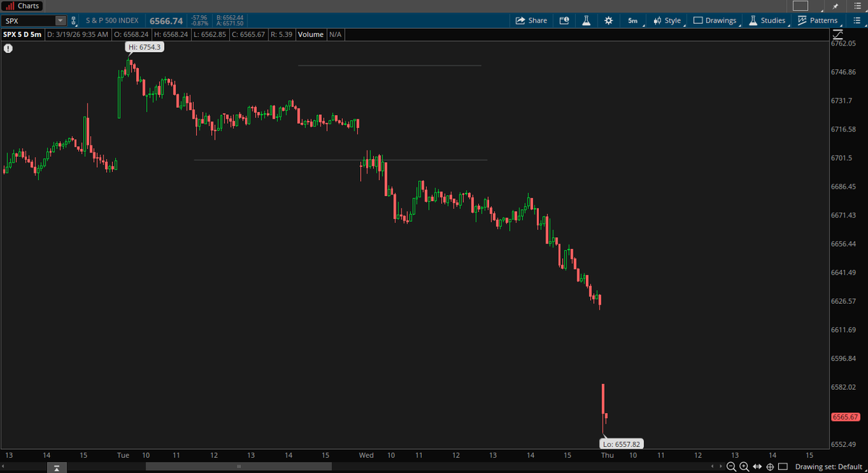
Task: Click the exclamation warning icon
Action: point(8,48)
